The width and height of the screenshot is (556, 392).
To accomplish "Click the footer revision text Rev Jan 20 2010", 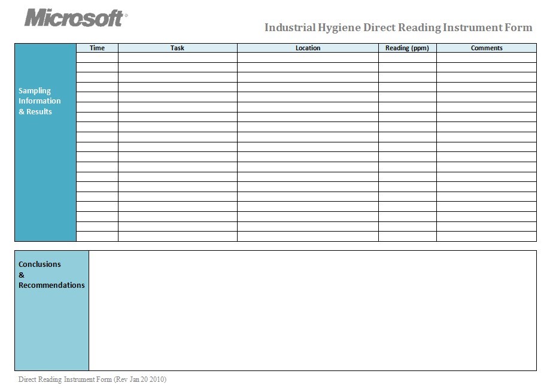I will pos(92,379).
